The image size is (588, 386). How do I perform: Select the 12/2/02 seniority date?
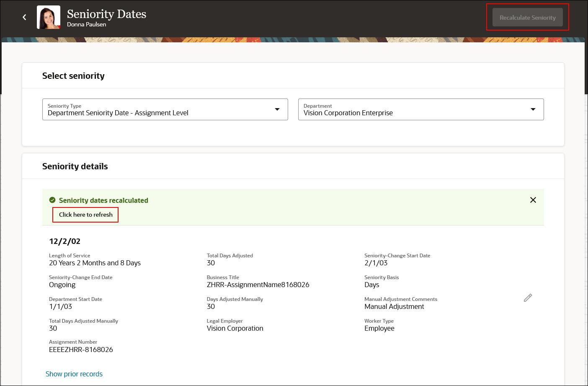pos(64,241)
